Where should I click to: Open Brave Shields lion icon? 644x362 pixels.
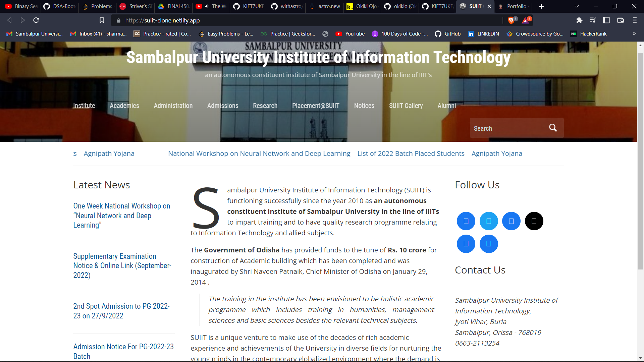click(x=512, y=20)
